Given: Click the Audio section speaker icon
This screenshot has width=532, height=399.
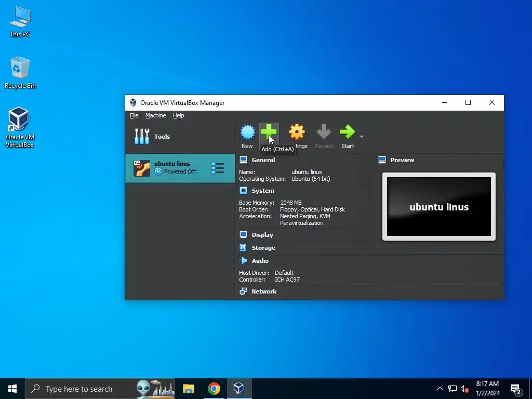Looking at the screenshot, I should click(243, 261).
